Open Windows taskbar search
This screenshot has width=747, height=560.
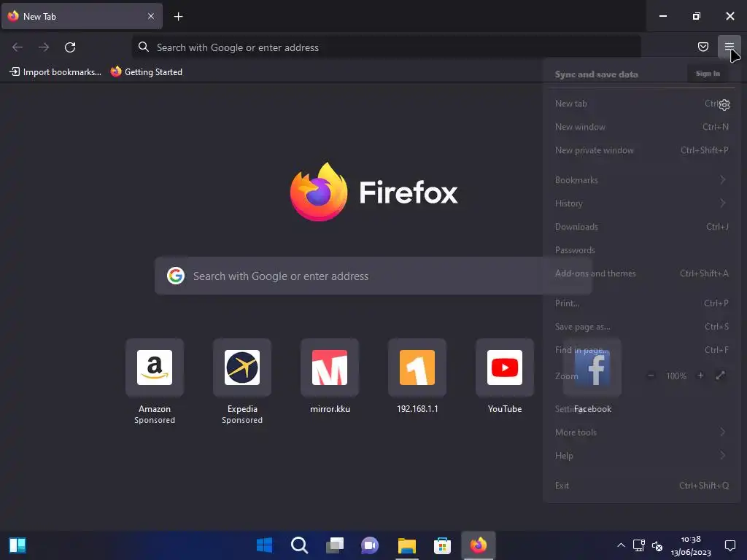[x=300, y=545]
